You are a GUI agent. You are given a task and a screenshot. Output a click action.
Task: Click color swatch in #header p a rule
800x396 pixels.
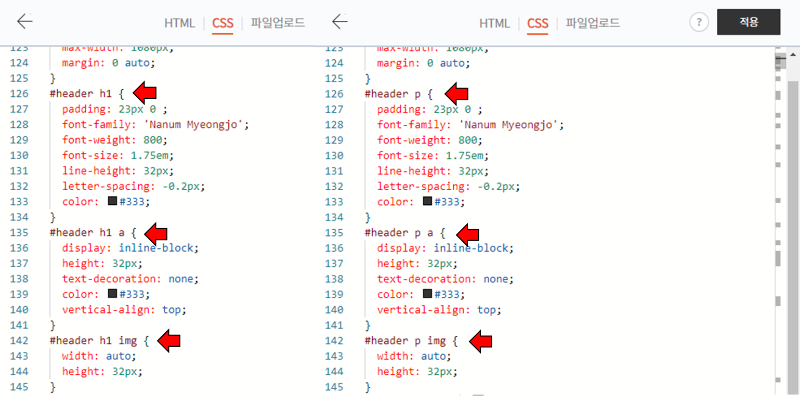pyautogui.click(x=428, y=293)
